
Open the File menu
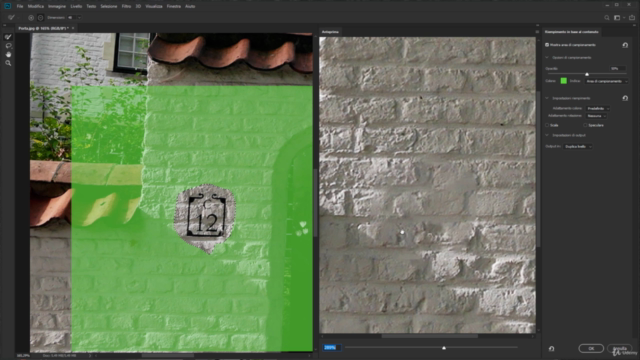[x=20, y=7]
